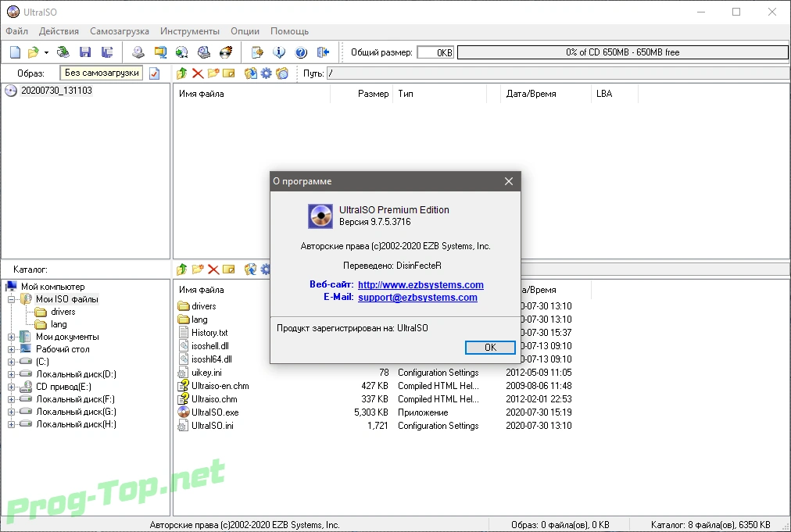Expand the Рабочий стол tree node
The height and width of the screenshot is (532, 791).
click(x=11, y=349)
